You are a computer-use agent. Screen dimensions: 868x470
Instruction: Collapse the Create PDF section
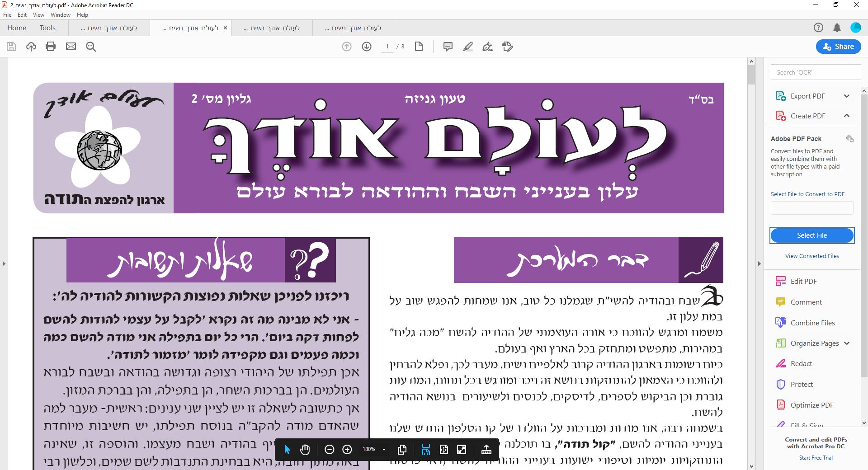846,116
